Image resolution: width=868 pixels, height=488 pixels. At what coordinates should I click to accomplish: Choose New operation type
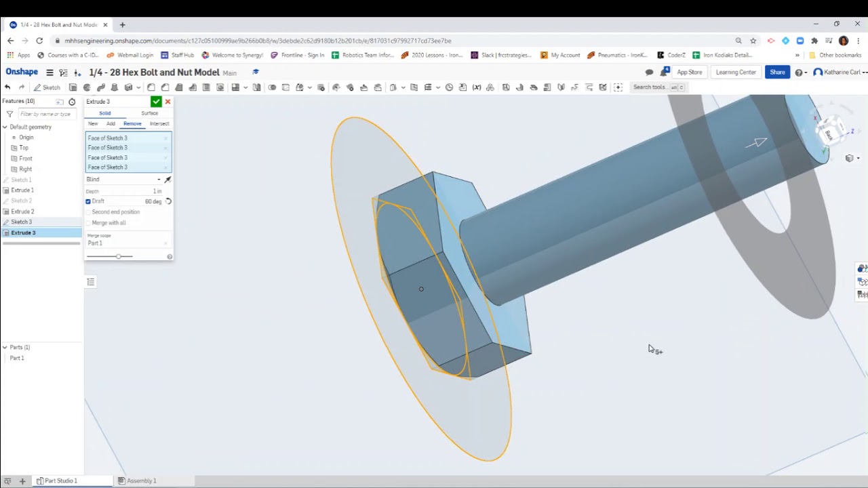(x=93, y=124)
